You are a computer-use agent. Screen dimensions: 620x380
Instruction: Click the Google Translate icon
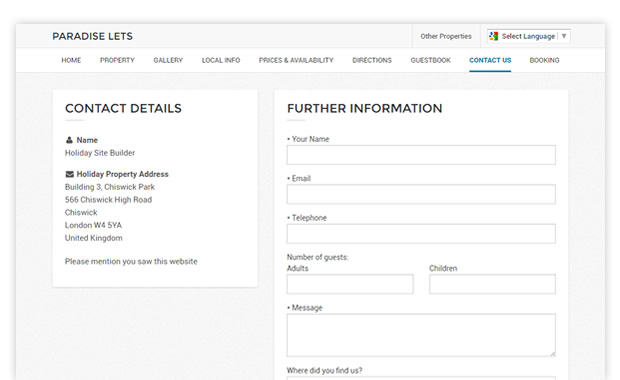click(493, 36)
